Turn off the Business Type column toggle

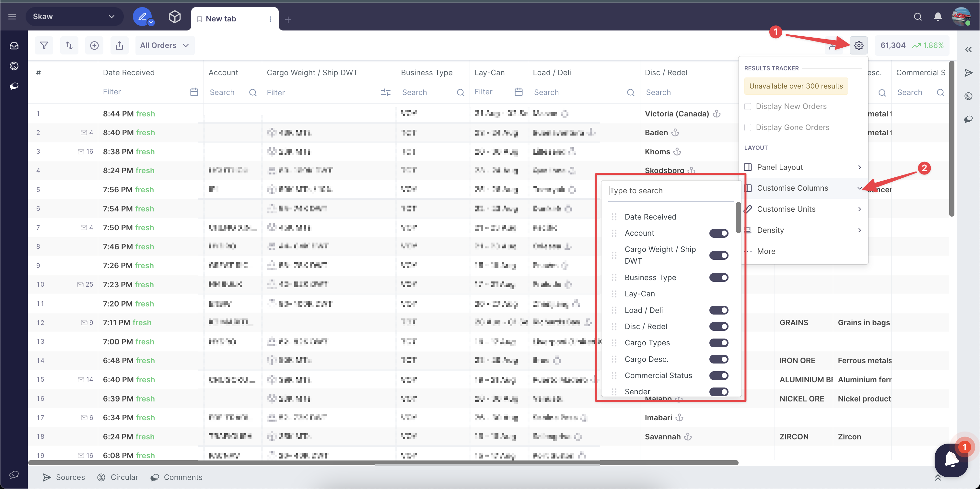click(718, 277)
